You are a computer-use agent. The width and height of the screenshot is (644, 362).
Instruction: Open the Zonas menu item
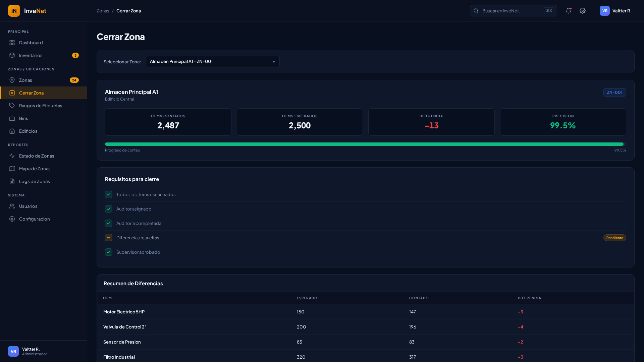point(25,80)
